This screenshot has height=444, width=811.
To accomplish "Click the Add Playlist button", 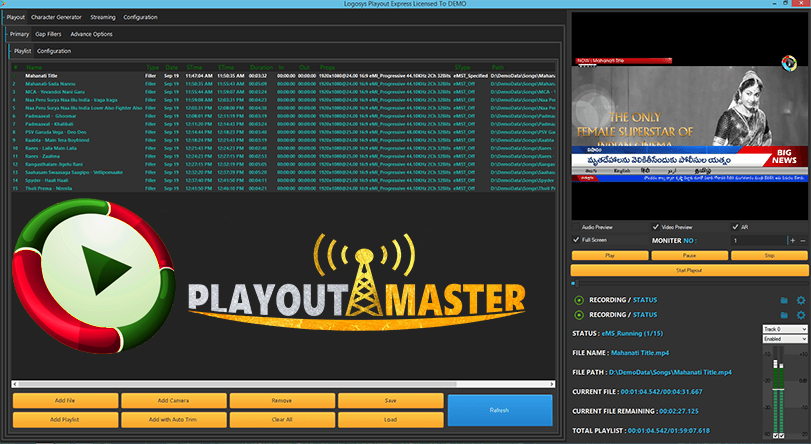I will 65,420.
